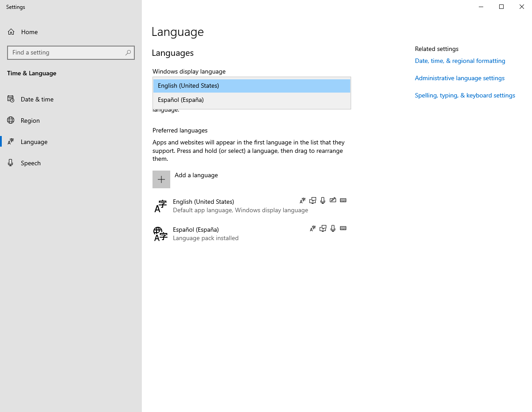Open Administrative language settings
This screenshot has width=532, height=412.
coord(459,78)
